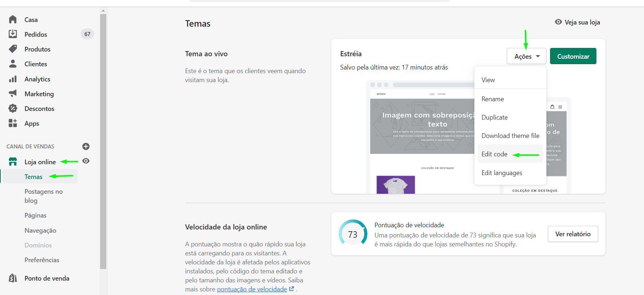View online store via eye icon
The width and height of the screenshot is (644, 295).
(x=86, y=161)
